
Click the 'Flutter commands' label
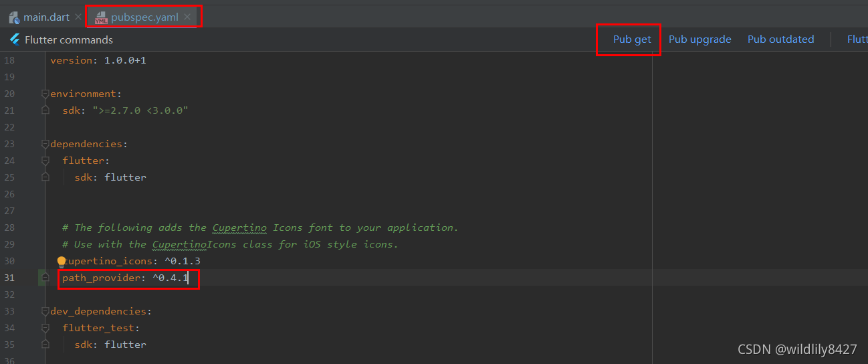(x=69, y=39)
